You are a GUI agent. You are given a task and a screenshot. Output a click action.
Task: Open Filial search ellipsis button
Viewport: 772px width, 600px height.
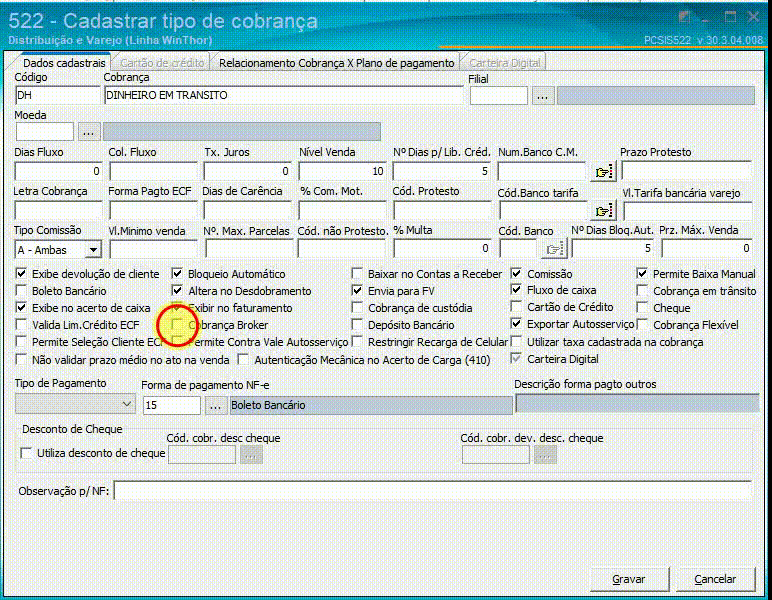(x=543, y=96)
